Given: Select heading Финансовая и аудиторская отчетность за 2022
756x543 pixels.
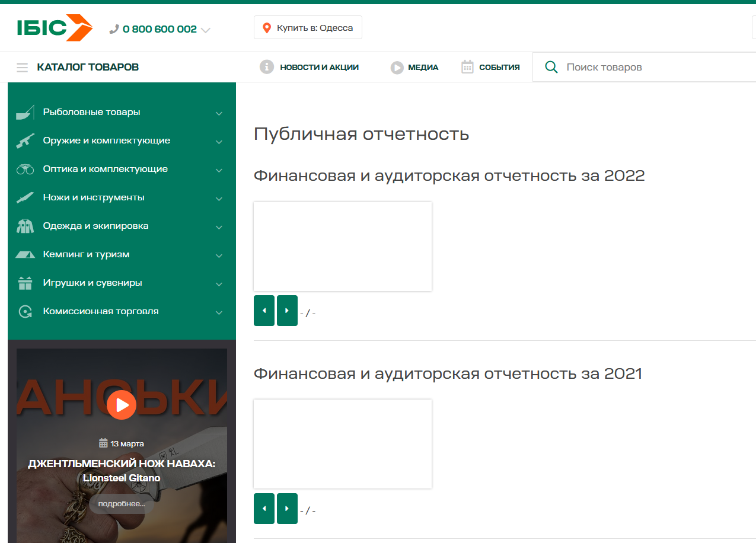Looking at the screenshot, I should tap(449, 176).
